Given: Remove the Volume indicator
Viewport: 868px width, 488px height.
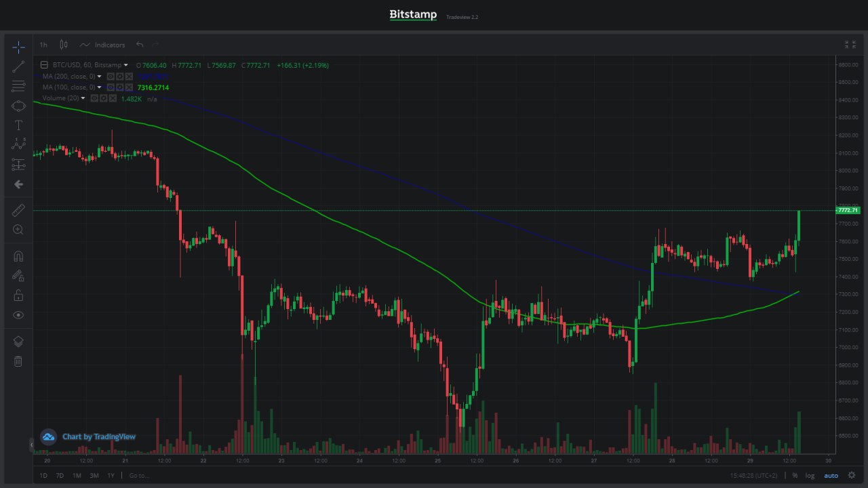Looking at the screenshot, I should 112,98.
